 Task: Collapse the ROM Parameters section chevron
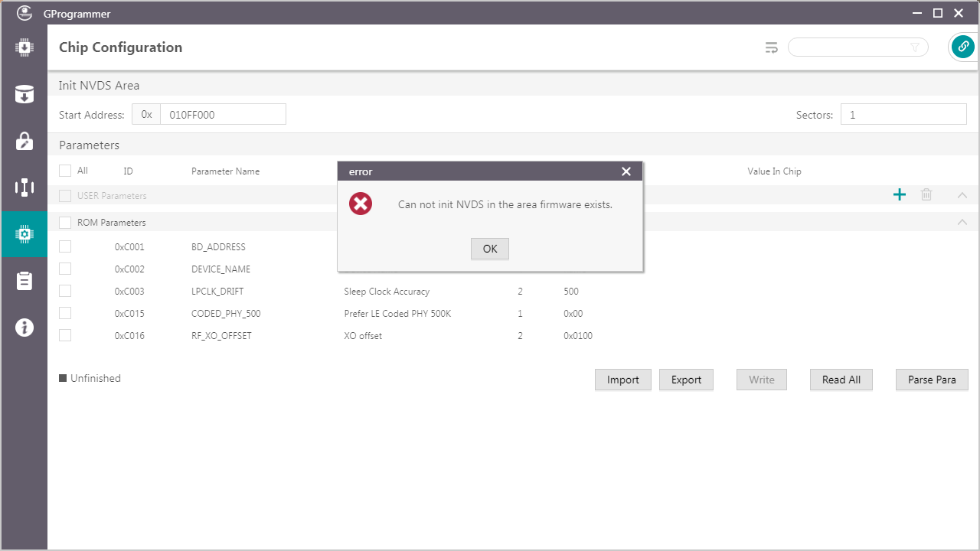tap(962, 223)
